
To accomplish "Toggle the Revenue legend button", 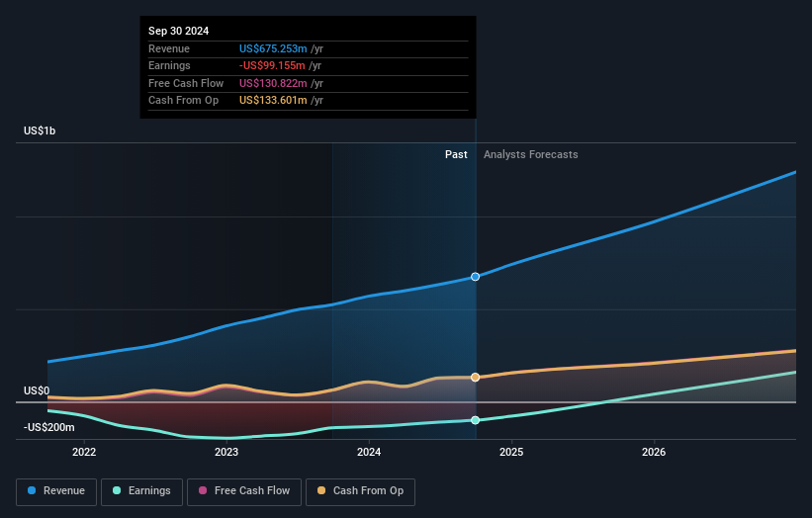I will [56, 491].
